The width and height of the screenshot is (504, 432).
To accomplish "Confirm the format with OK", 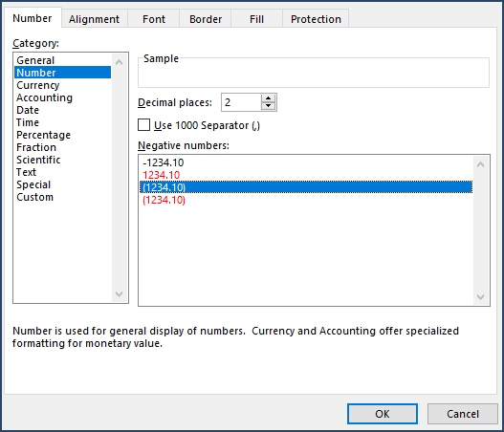I will [x=383, y=414].
